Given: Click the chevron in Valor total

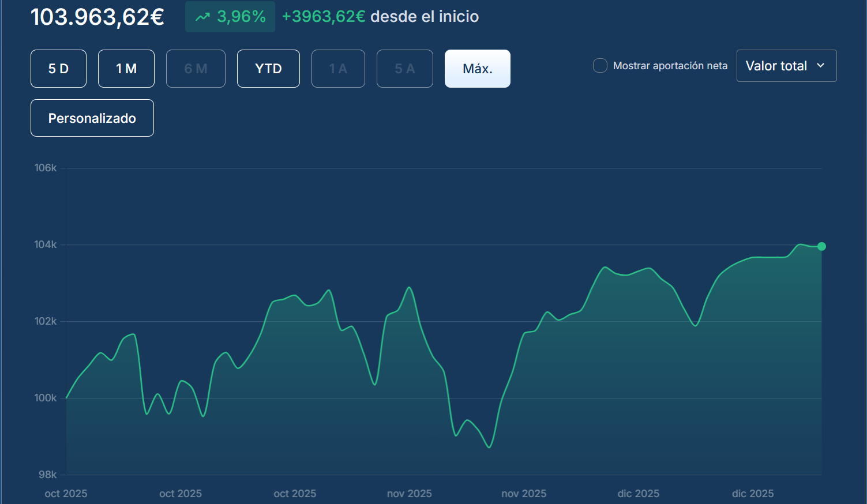Looking at the screenshot, I should (x=820, y=66).
